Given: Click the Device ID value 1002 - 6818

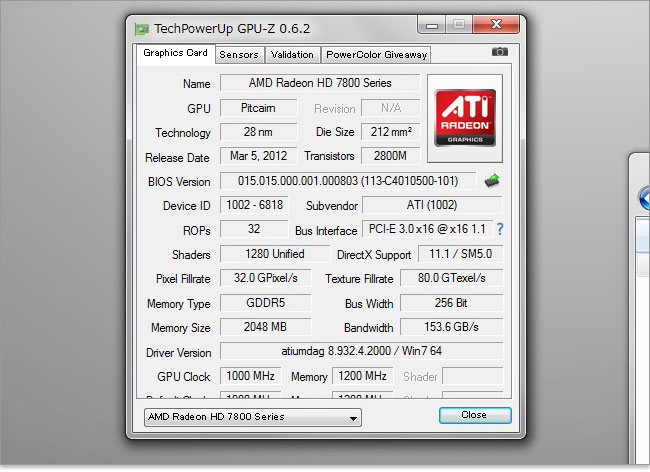Looking at the screenshot, I should [254, 205].
